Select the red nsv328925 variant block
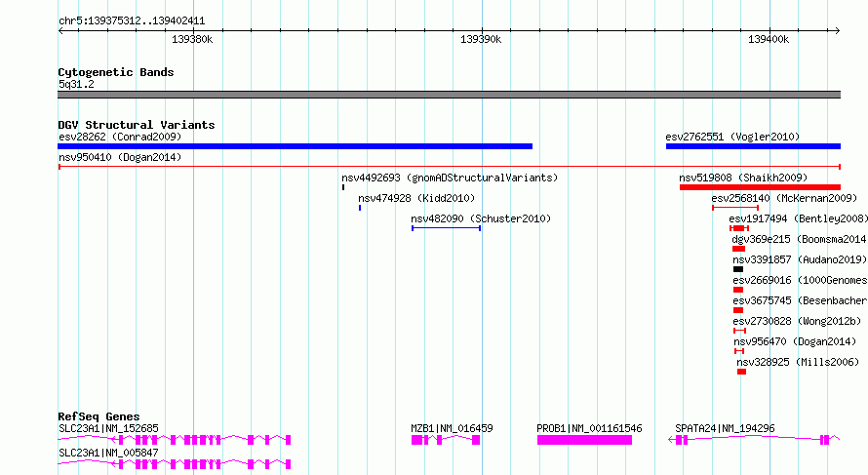This screenshot has width=868, height=475. (742, 372)
